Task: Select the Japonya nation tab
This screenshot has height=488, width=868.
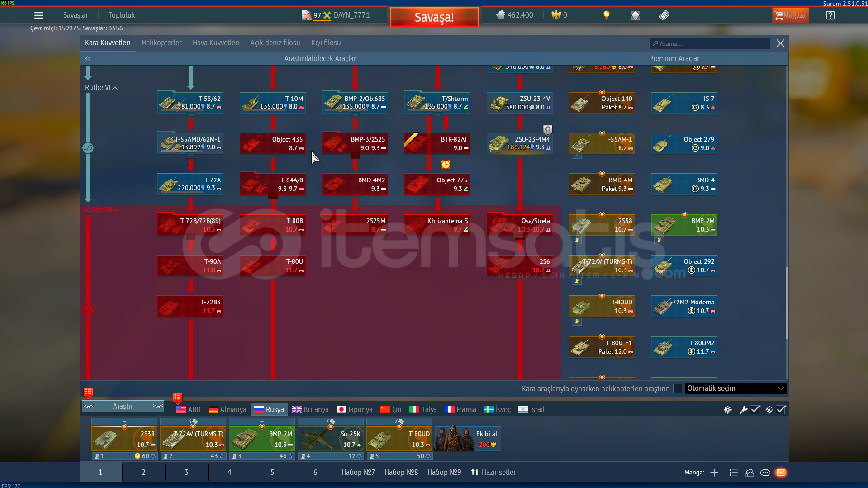Action: 355,410
